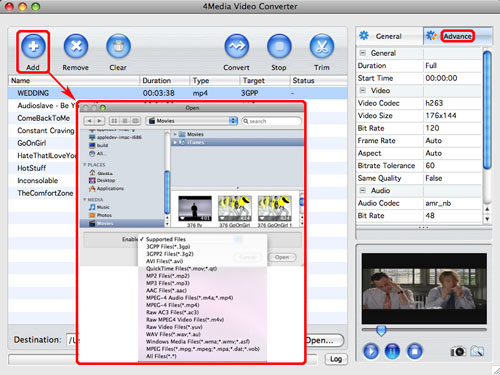The height and width of the screenshot is (375, 500).
Task: Choose AVI Files(*.avi) filter
Action: click(164, 261)
